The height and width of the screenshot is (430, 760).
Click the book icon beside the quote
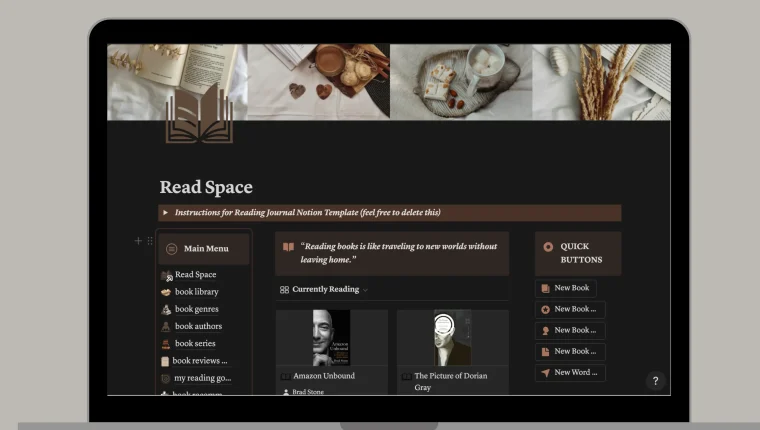coord(288,247)
